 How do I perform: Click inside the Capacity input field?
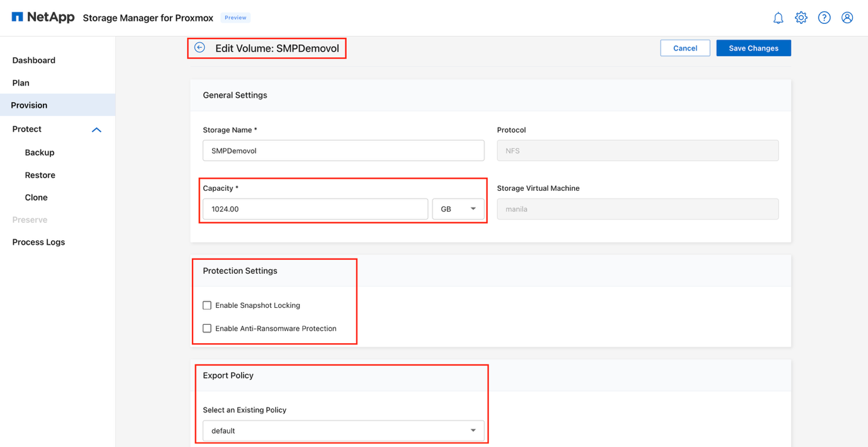(x=315, y=208)
